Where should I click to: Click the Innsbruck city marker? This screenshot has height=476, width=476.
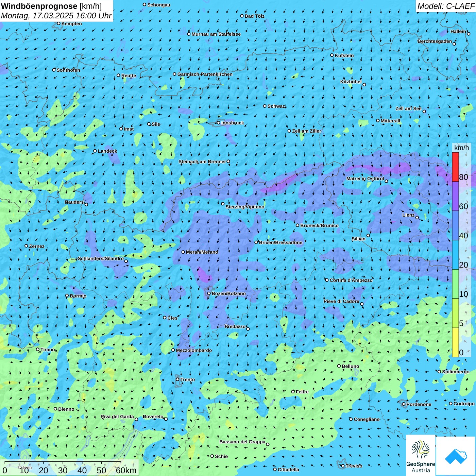coord(219,123)
